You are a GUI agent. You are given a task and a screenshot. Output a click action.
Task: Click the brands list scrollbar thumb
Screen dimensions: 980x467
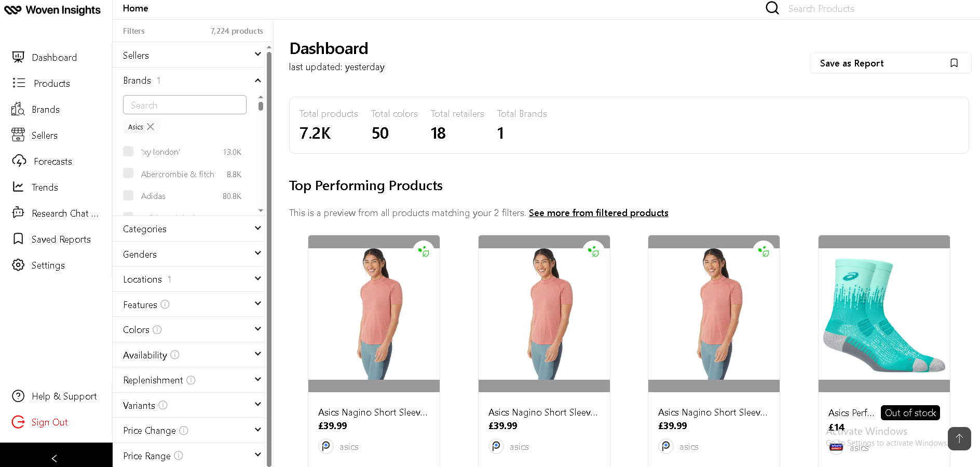point(261,106)
